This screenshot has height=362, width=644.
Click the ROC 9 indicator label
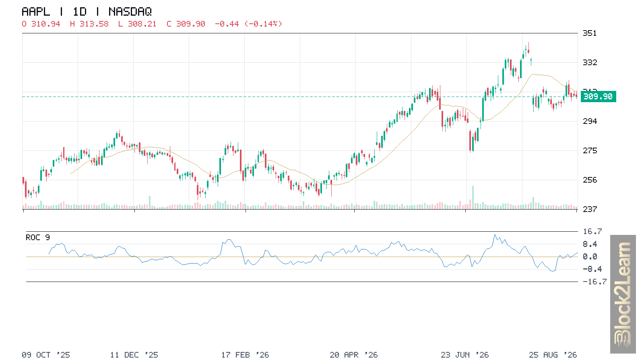click(38, 237)
